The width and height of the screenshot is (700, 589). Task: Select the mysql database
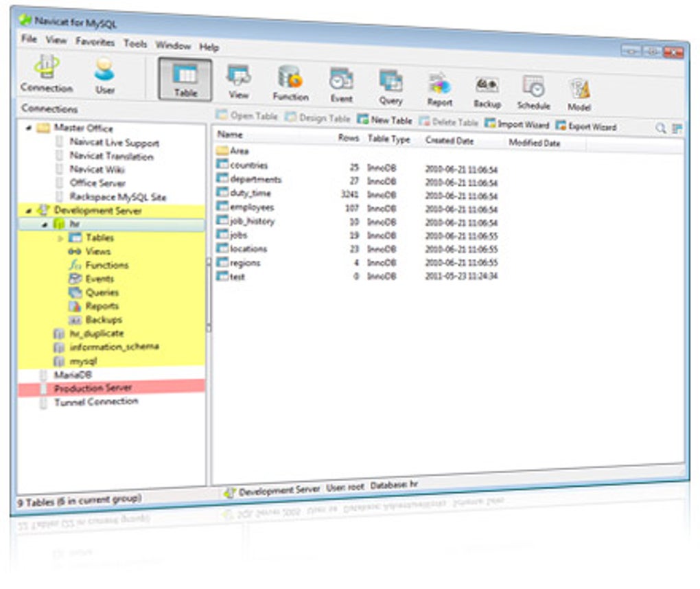pyautogui.click(x=82, y=361)
